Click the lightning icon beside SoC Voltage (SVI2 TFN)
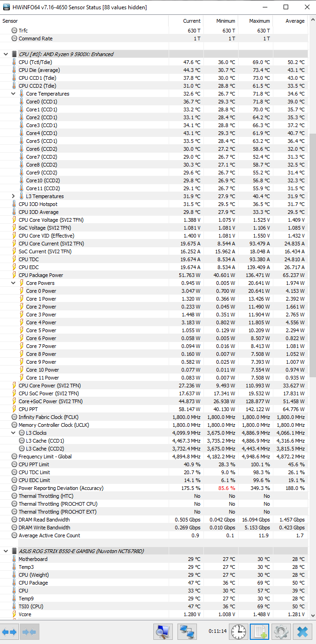Viewport: 316px width, 644px height. coord(14,228)
